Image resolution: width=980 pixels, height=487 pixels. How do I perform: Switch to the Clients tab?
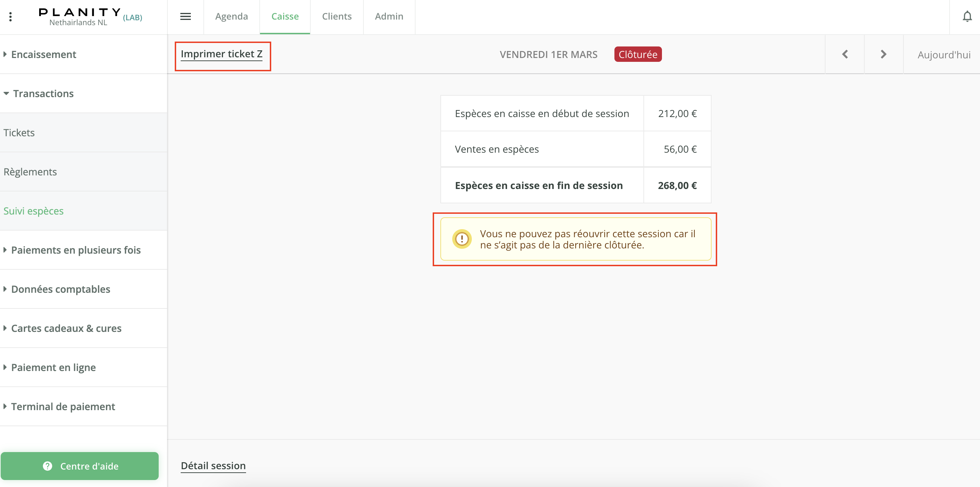click(337, 17)
